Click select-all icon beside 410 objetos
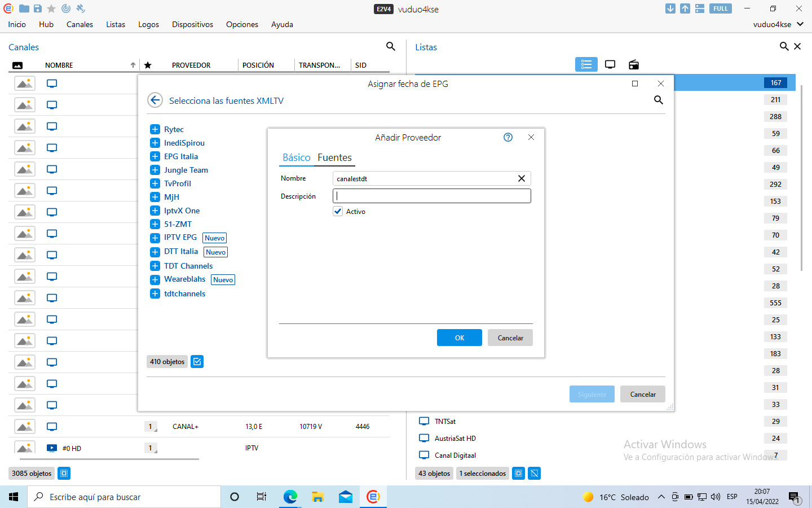Image resolution: width=812 pixels, height=508 pixels. pyautogui.click(x=197, y=362)
